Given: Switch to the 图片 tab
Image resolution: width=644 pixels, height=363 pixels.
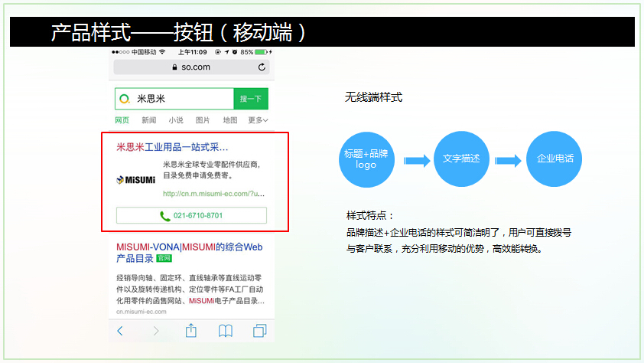Looking at the screenshot, I should [203, 120].
